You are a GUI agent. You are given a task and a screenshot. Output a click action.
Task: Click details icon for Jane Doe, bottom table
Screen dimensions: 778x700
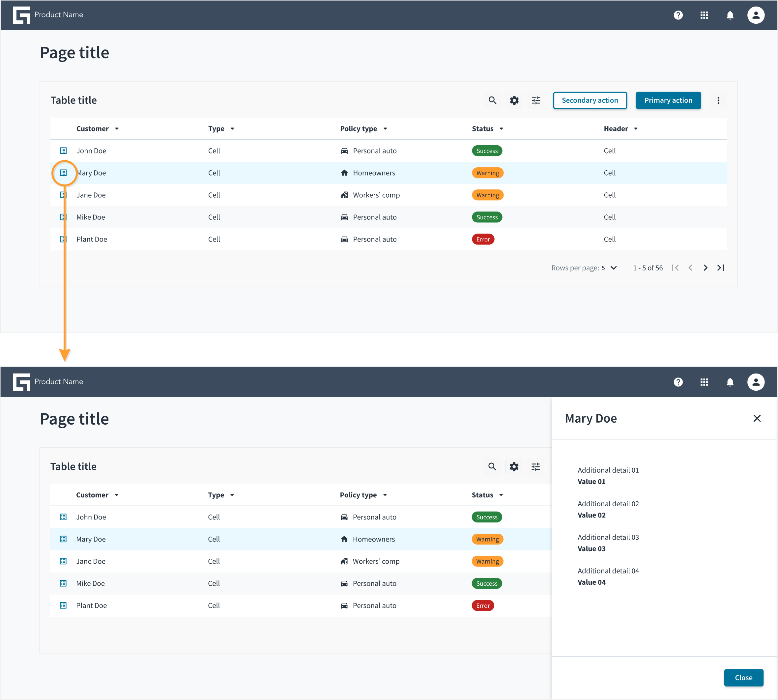63,561
